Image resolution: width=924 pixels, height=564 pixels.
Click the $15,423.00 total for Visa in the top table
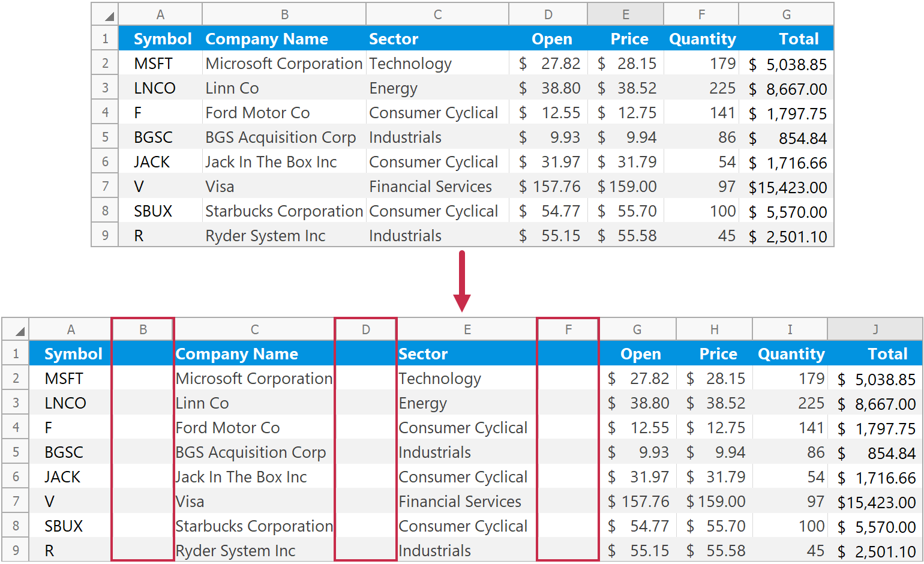[787, 186]
